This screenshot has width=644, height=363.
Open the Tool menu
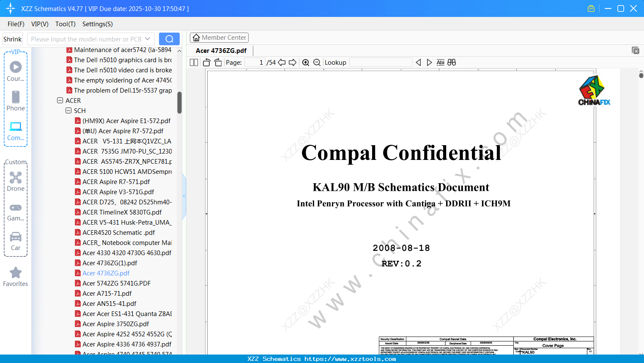(x=66, y=24)
